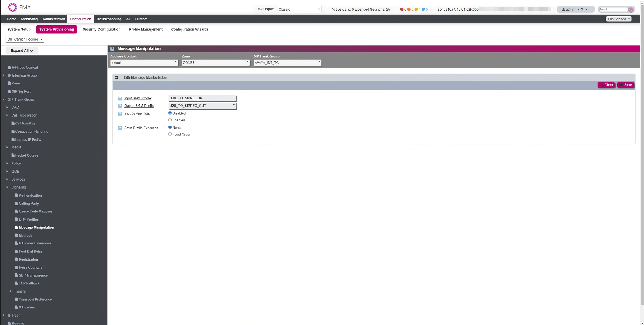The width and height of the screenshot is (644, 325).
Task: Go to the Home menu
Action: point(12,19)
